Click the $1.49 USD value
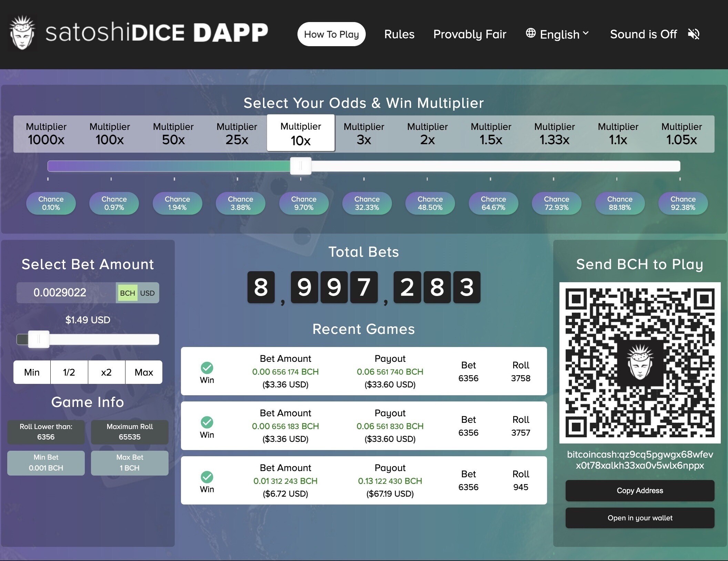The height and width of the screenshot is (561, 728). (x=88, y=320)
